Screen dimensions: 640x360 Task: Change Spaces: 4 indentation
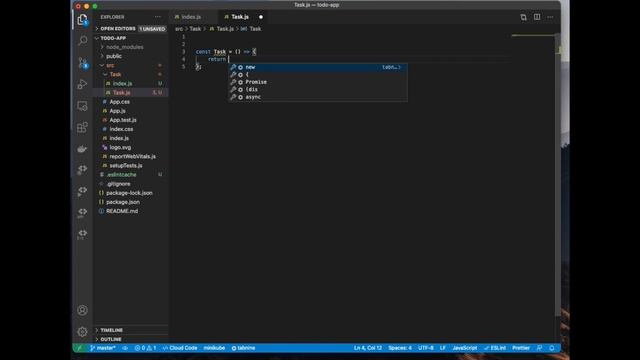click(400, 348)
